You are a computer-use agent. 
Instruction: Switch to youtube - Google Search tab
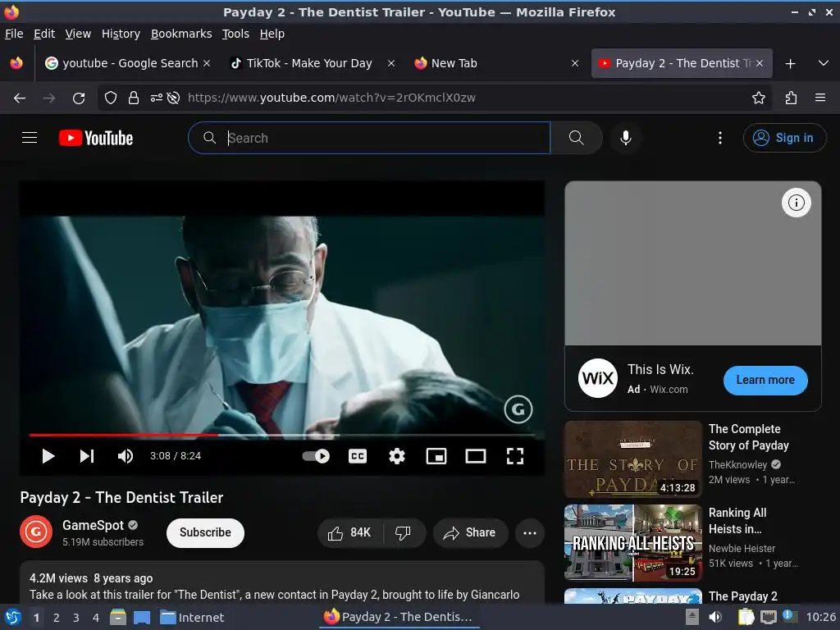(x=127, y=63)
